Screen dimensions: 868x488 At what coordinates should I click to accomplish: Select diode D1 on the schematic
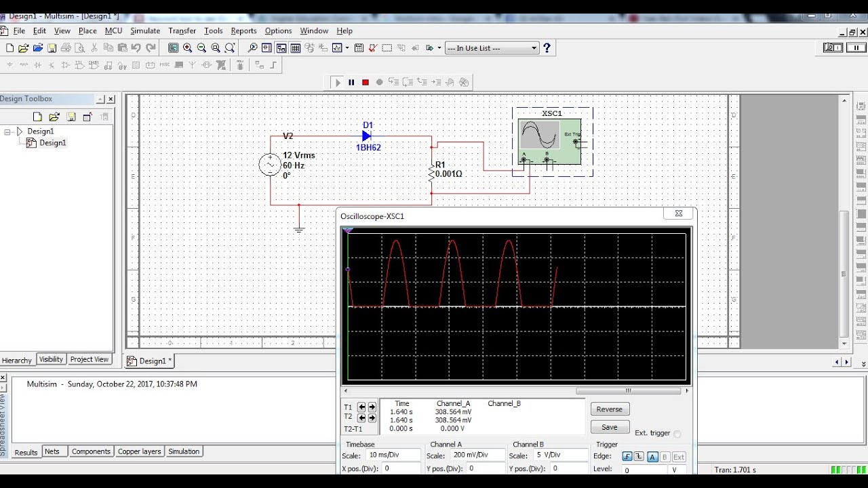[x=366, y=136]
